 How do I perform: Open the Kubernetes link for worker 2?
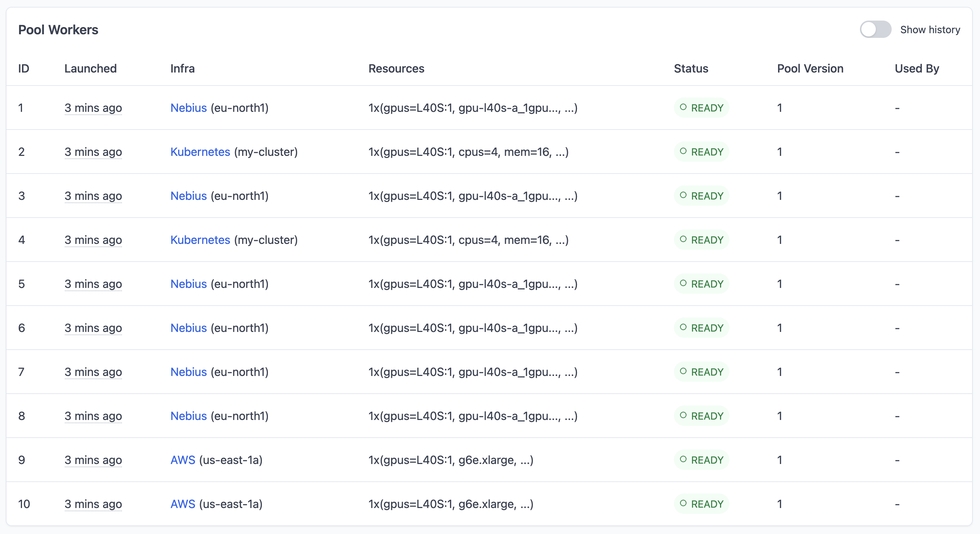[x=200, y=152]
